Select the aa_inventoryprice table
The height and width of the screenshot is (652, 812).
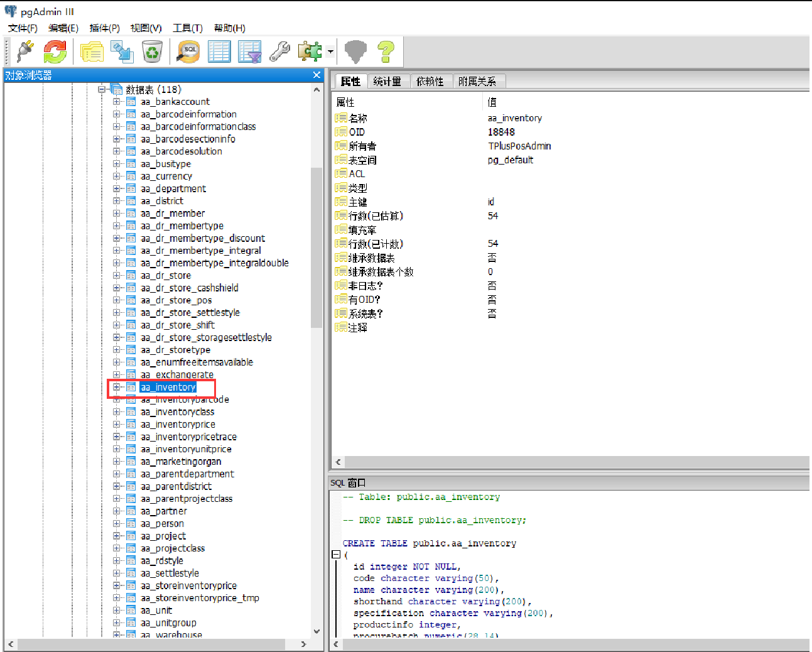tap(178, 424)
